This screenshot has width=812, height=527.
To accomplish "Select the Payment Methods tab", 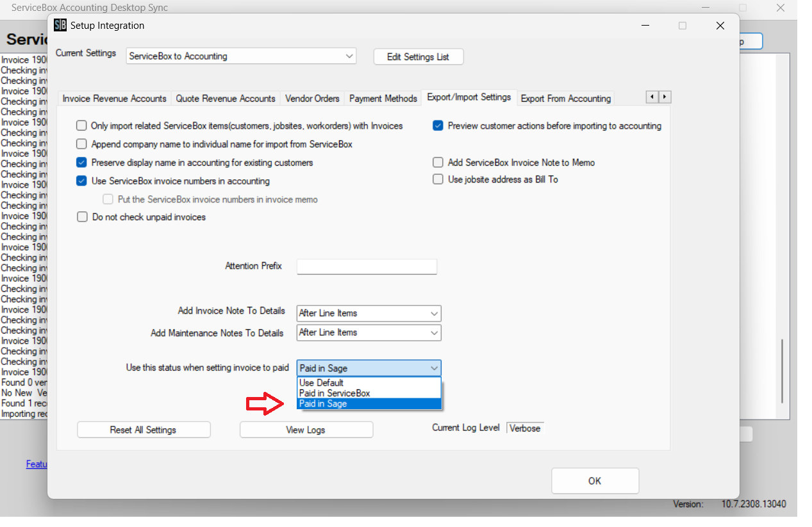I will pos(383,99).
